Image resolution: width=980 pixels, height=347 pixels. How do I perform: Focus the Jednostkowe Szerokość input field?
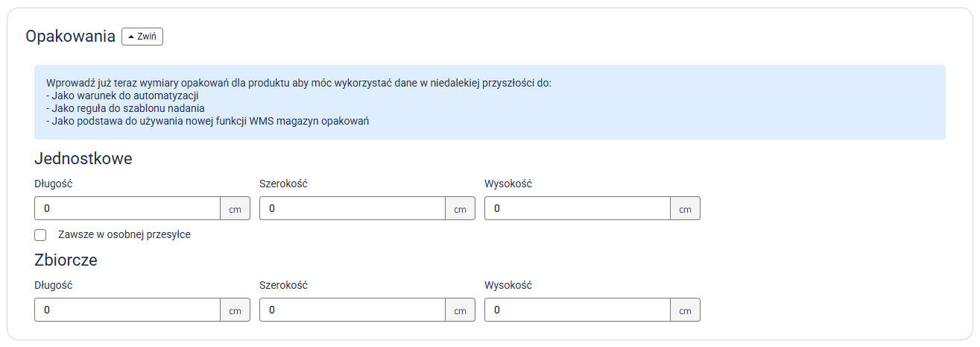[352, 209]
